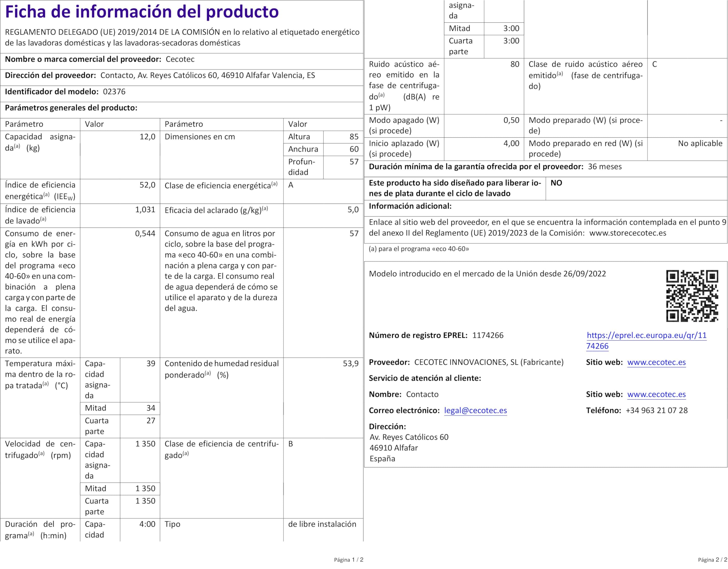This screenshot has height=569, width=728.
Task: Click the acoustic noise class value C
Action: point(654,64)
